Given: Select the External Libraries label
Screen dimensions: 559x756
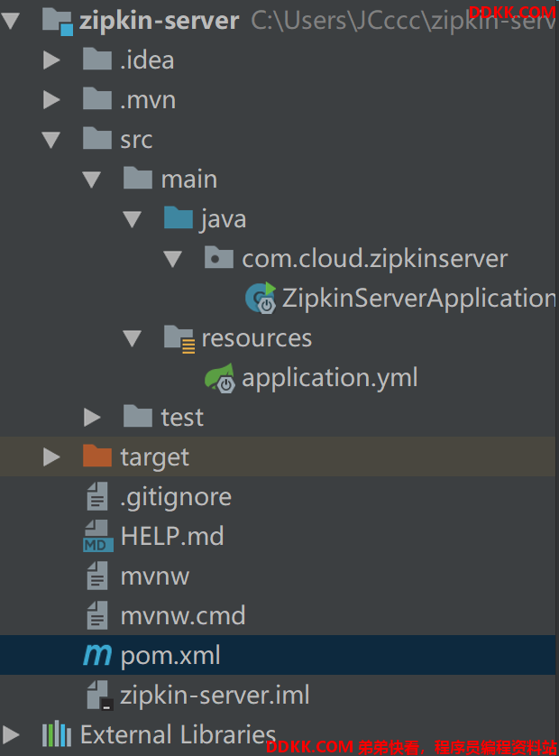Looking at the screenshot, I should pos(178,734).
